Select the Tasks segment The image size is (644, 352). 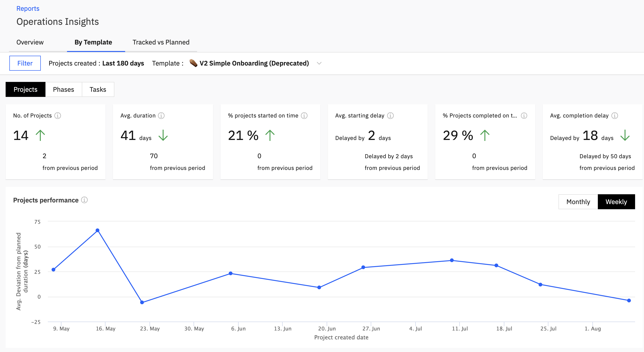click(x=98, y=89)
